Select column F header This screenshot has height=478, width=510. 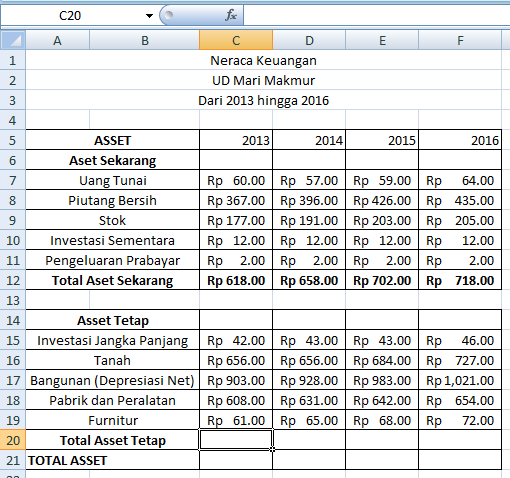(x=460, y=40)
